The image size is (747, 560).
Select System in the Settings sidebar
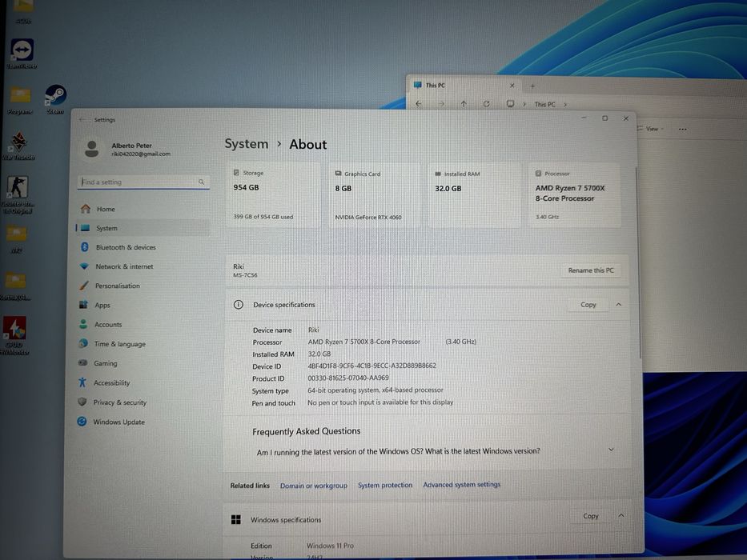tap(143, 228)
